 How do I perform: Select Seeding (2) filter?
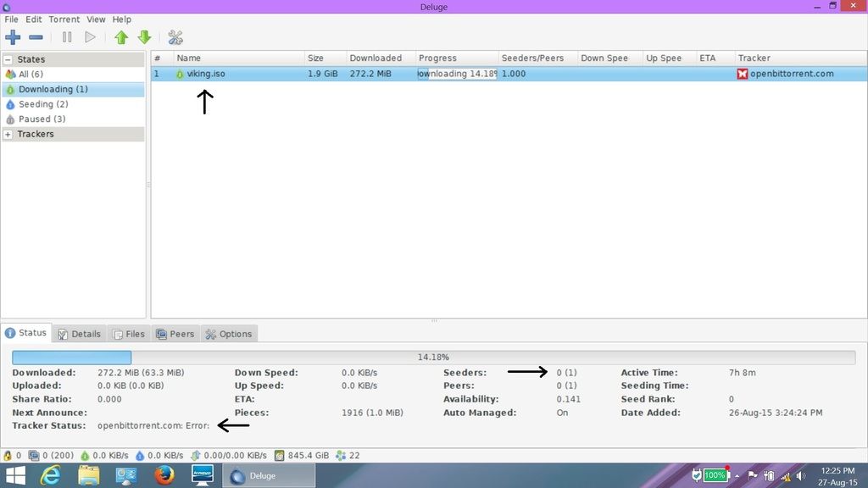tap(43, 104)
